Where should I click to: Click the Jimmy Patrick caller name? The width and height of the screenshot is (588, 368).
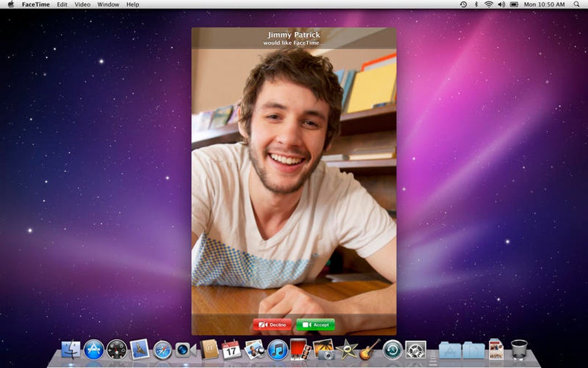point(293,35)
